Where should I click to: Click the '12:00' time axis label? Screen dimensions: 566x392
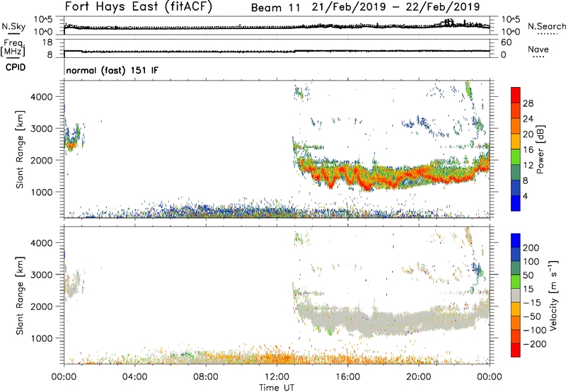click(x=277, y=376)
